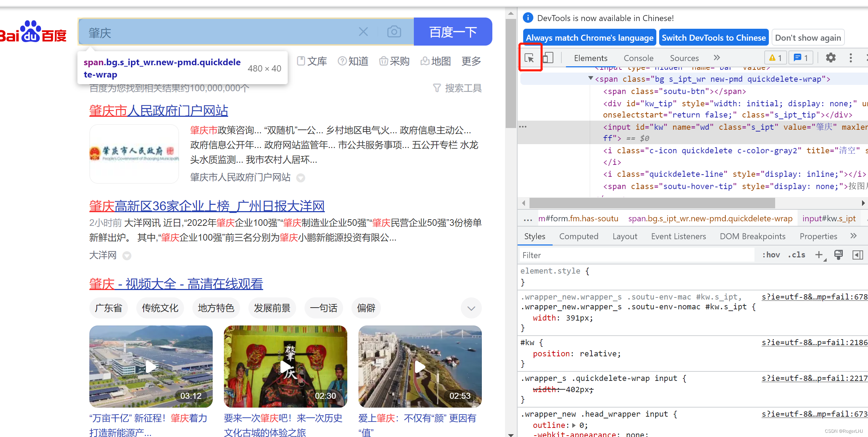Switch to the Sources panel tab

(x=684, y=58)
